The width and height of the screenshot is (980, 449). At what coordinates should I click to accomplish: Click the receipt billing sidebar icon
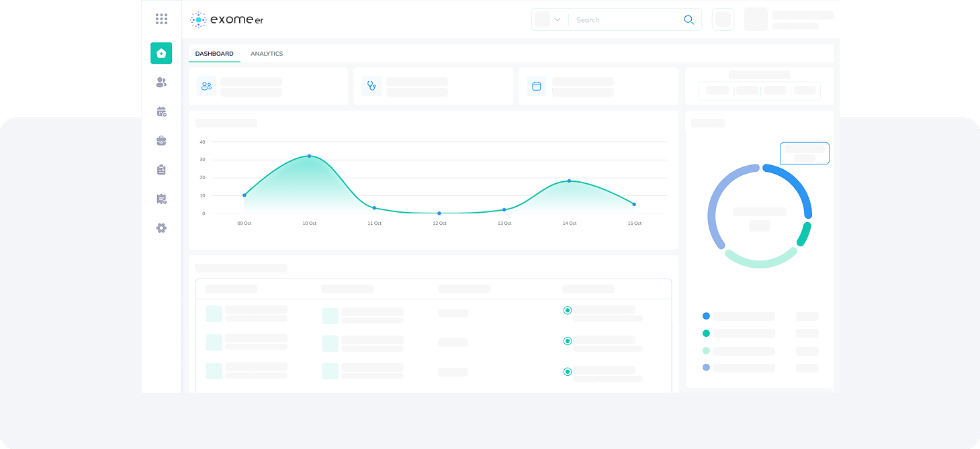click(x=161, y=199)
